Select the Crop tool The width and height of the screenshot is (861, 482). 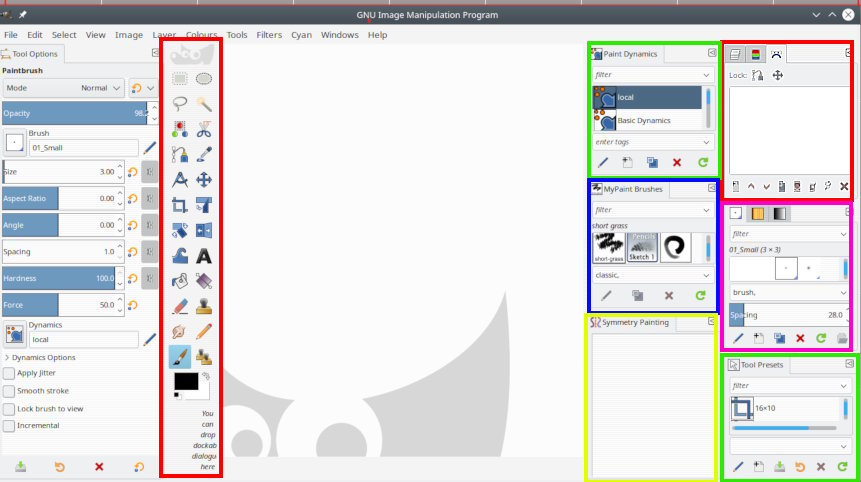180,205
